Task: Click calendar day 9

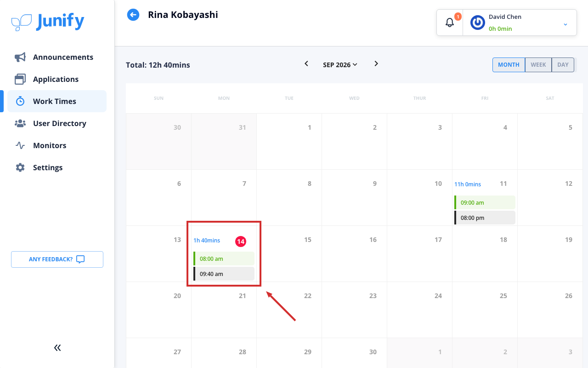Action: pyautogui.click(x=375, y=184)
